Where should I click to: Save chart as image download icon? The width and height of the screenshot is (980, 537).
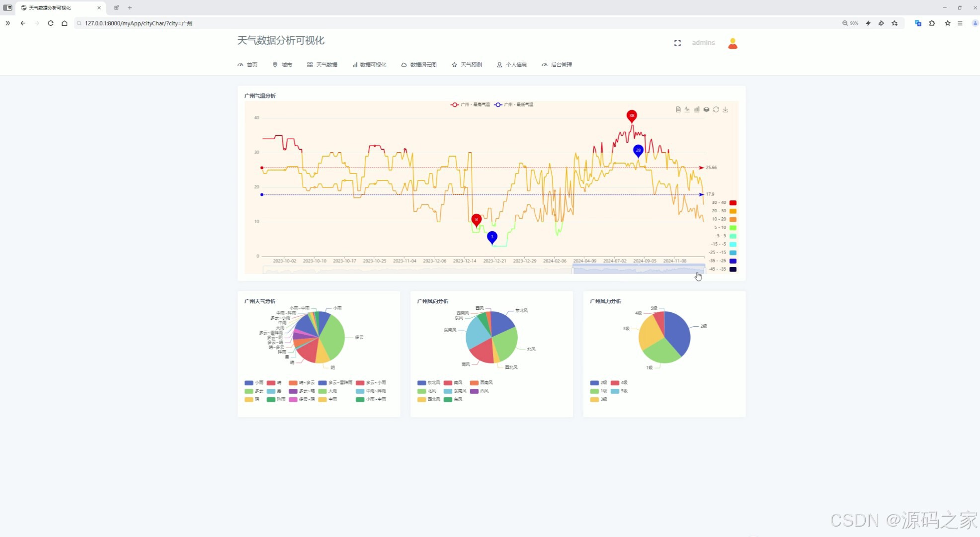pyautogui.click(x=726, y=109)
